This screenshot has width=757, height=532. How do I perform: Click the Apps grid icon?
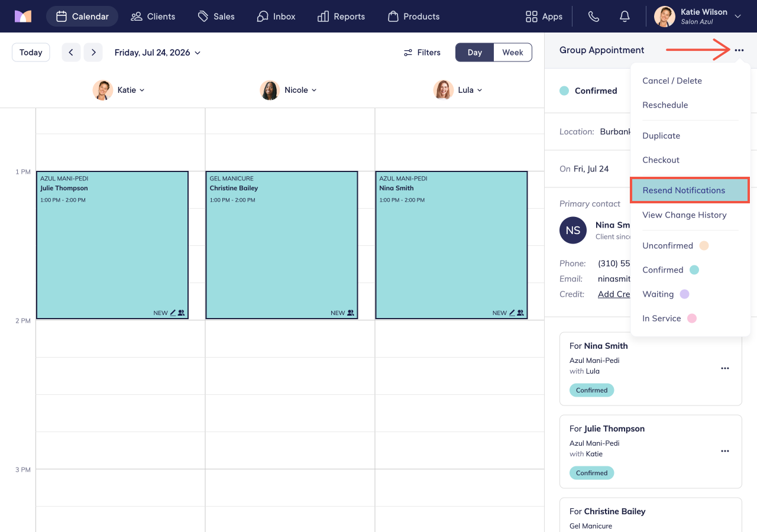pyautogui.click(x=532, y=17)
